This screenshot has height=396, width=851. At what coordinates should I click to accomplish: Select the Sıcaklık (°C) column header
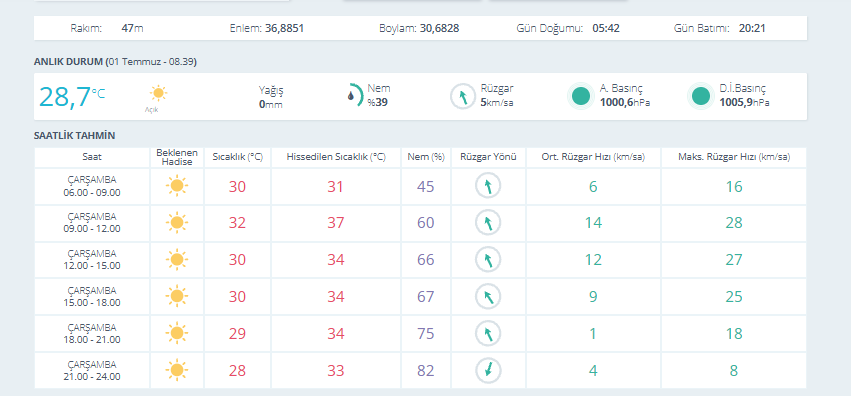click(x=237, y=157)
